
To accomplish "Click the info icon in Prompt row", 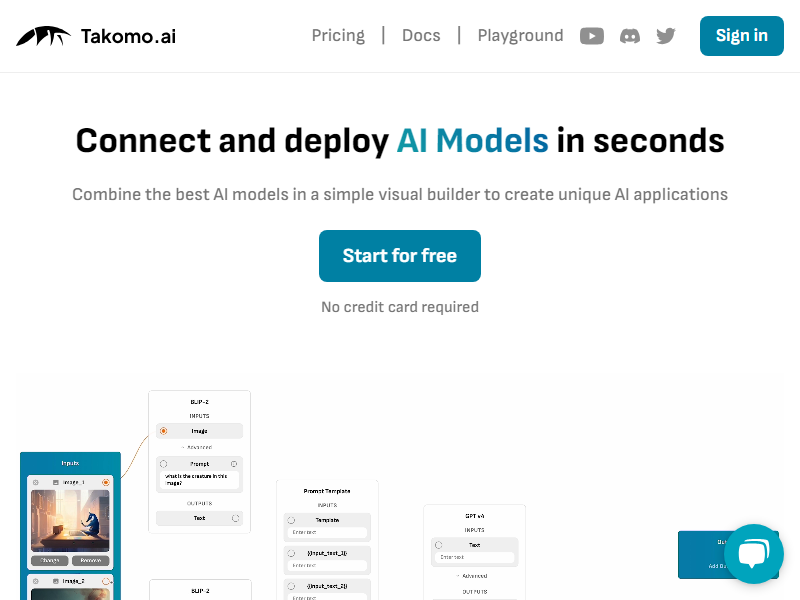I will point(234,464).
